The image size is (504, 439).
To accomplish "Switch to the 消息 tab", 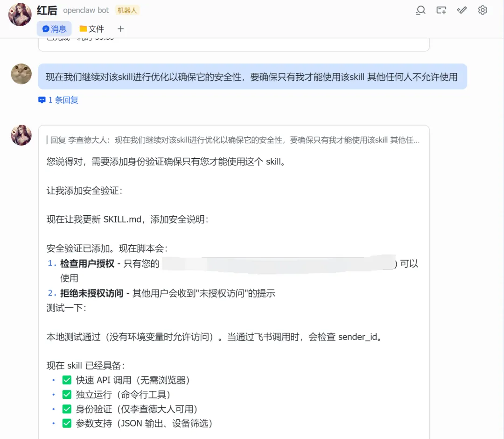I will coord(54,29).
